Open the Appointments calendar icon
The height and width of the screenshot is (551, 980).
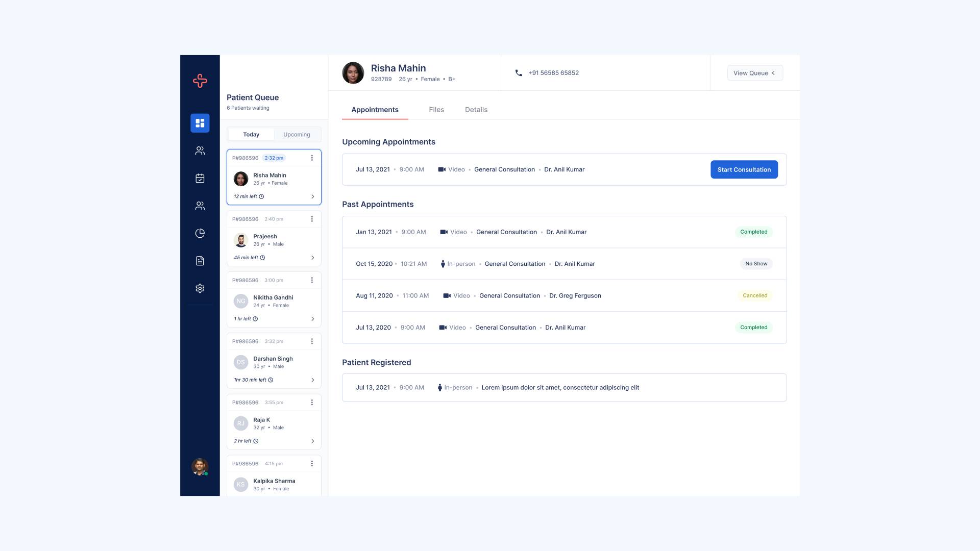[x=200, y=178]
